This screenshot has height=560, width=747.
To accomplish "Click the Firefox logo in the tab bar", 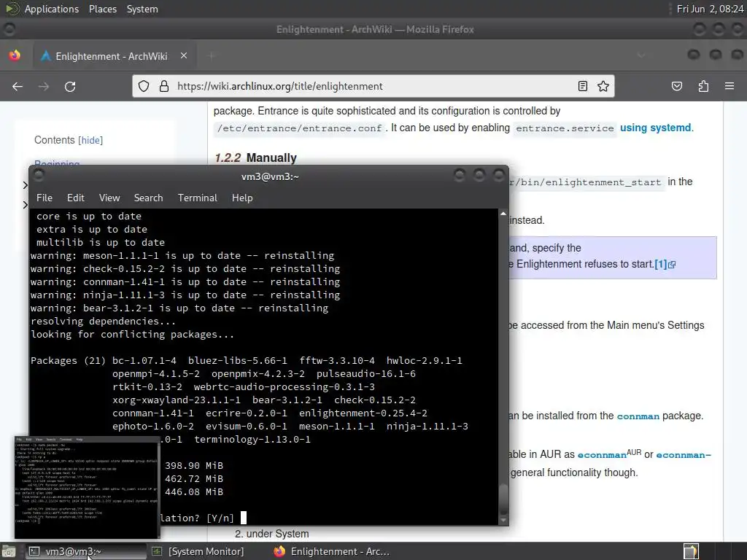I will pyautogui.click(x=15, y=55).
